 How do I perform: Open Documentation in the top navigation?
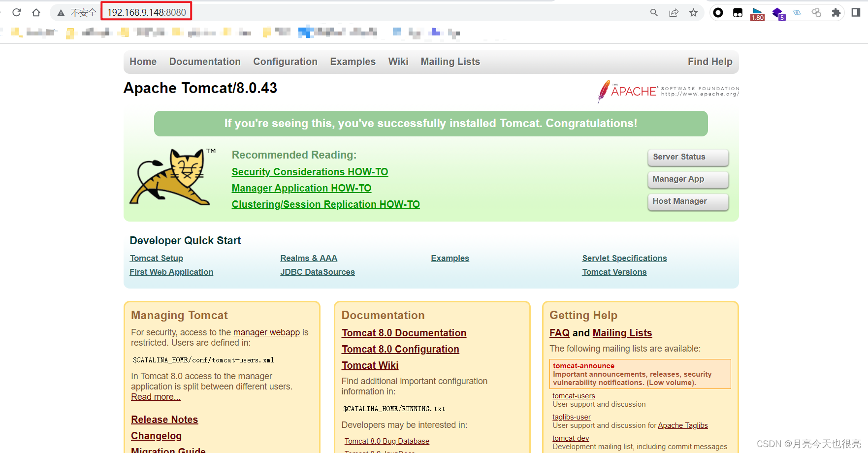coord(205,62)
